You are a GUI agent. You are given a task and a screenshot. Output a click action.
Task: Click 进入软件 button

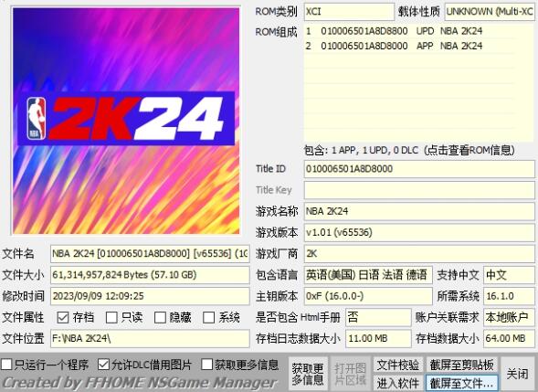(x=397, y=383)
